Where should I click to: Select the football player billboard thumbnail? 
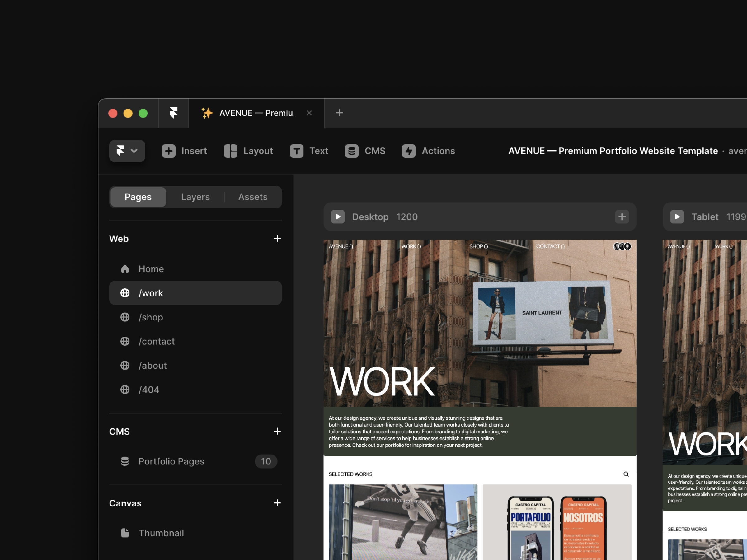(403, 522)
